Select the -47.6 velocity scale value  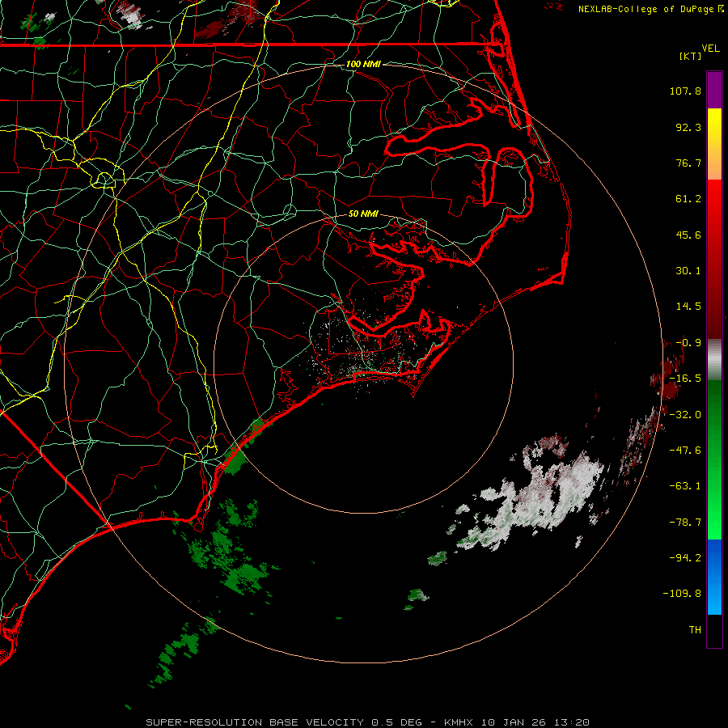685,451
